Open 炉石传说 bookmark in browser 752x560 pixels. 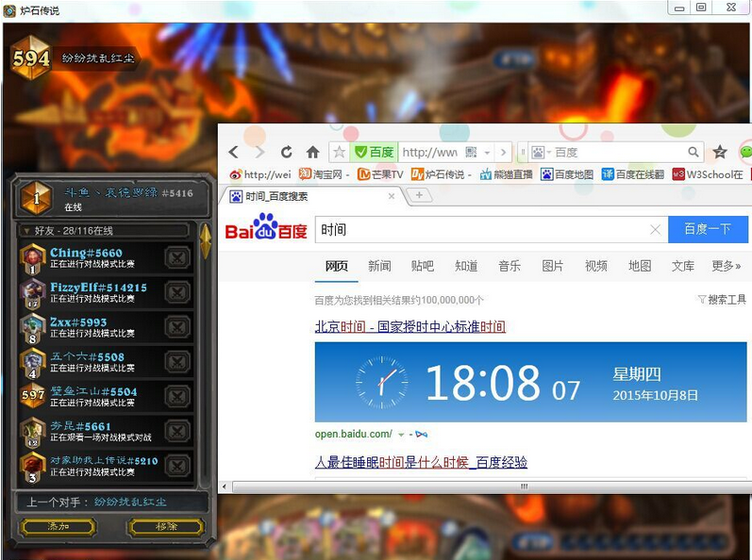(442, 174)
